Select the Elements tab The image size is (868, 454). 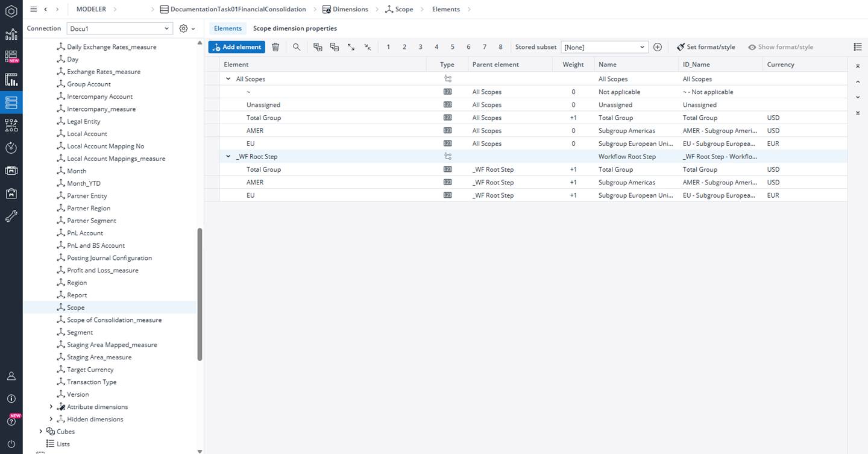[x=228, y=28]
